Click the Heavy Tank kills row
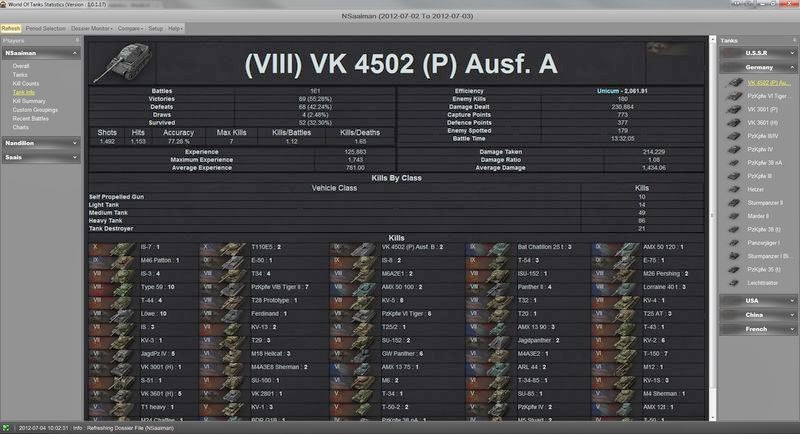800x434 pixels. pos(396,221)
